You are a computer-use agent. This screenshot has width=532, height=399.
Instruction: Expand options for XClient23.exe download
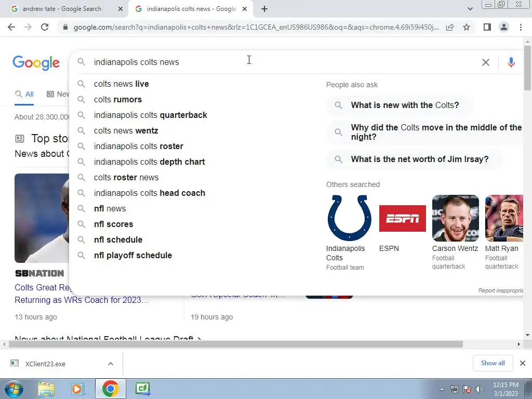(111, 364)
